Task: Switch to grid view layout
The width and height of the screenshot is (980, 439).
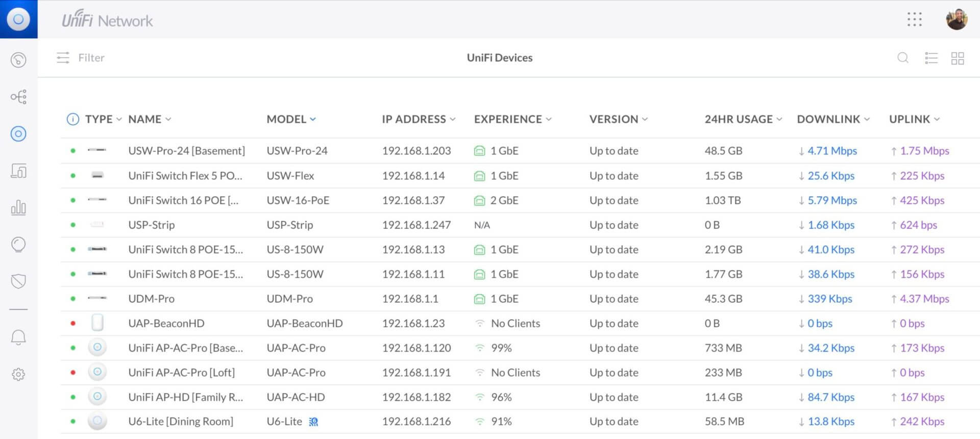Action: pyautogui.click(x=958, y=58)
